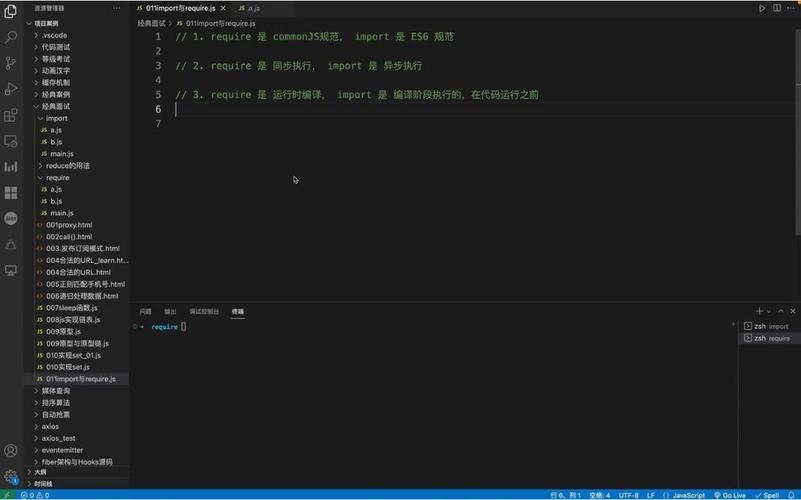Image resolution: width=801 pixels, height=500 pixels.
Task: Expand the 大纲 outline section
Action: coord(77,472)
